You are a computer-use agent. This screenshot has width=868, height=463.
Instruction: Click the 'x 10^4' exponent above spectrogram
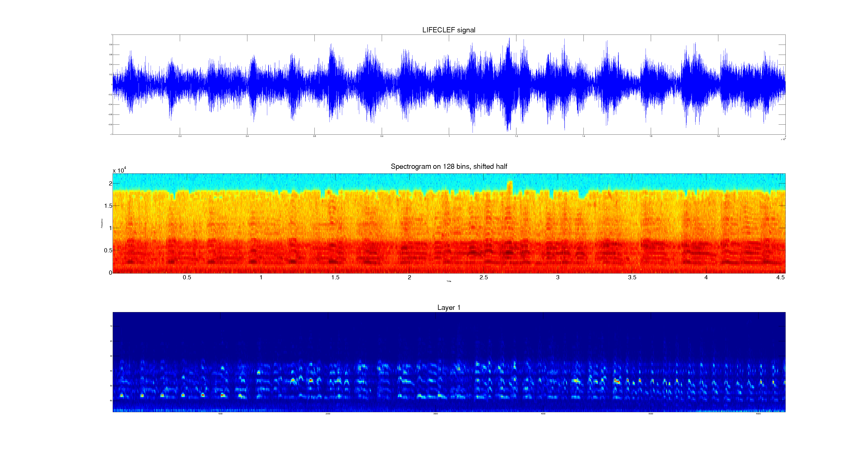pos(119,170)
